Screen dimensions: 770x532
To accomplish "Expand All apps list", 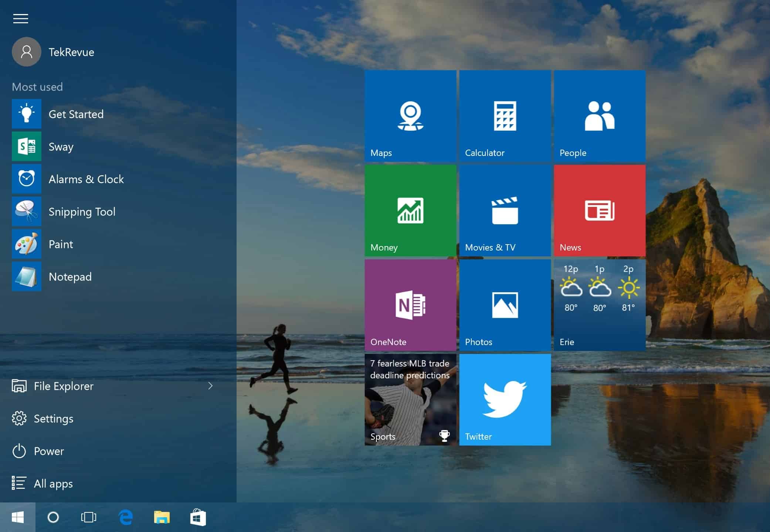I will (54, 484).
